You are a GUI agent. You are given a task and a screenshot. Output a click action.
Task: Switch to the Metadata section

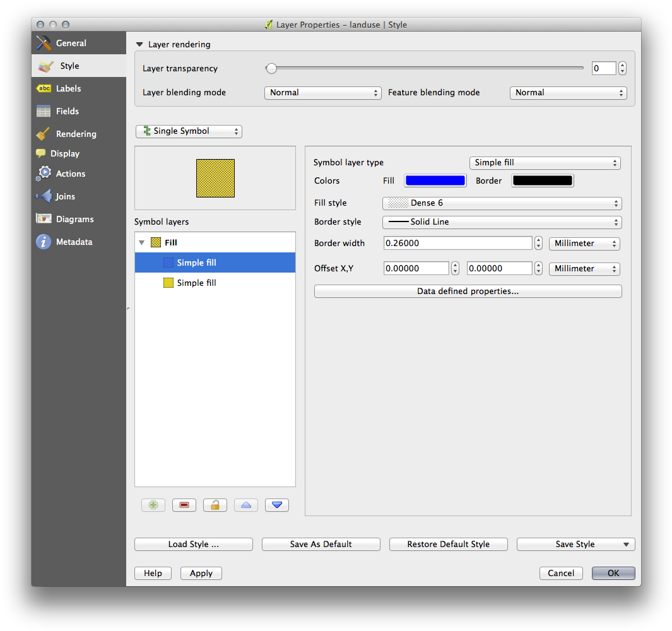pos(74,242)
